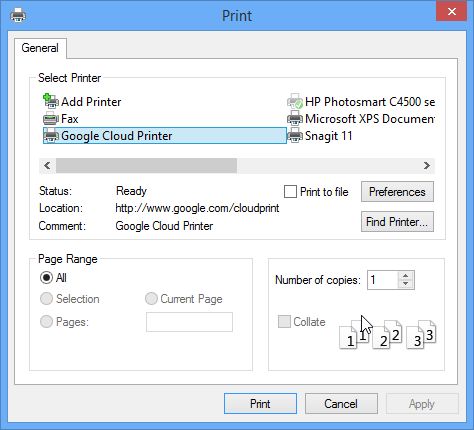This screenshot has width=474, height=430.
Task: Close the Print dialog window
Action: [x=452, y=12]
